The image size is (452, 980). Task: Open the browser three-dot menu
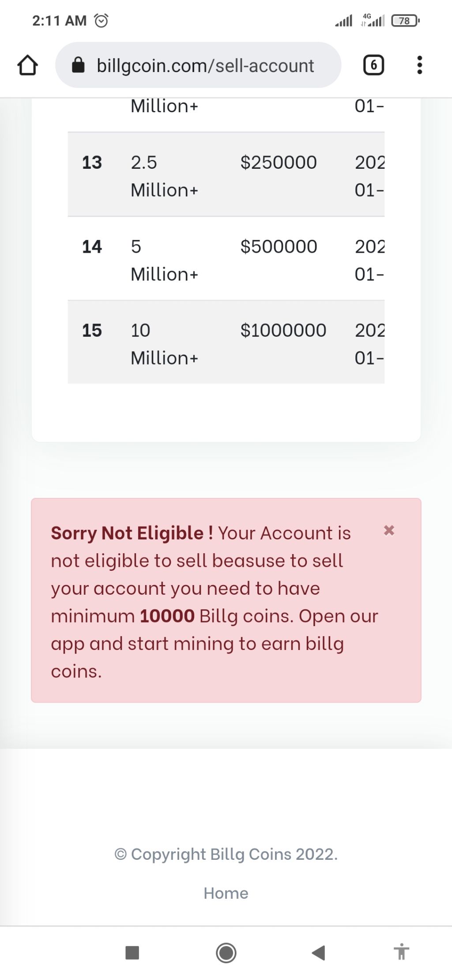(x=419, y=65)
